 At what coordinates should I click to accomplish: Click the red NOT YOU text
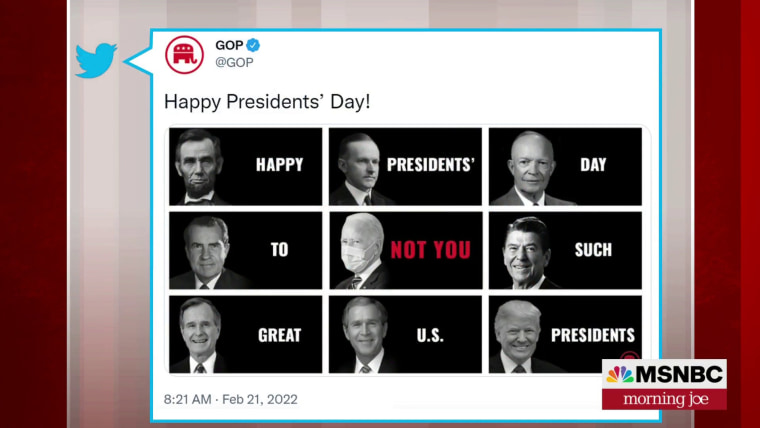click(430, 250)
